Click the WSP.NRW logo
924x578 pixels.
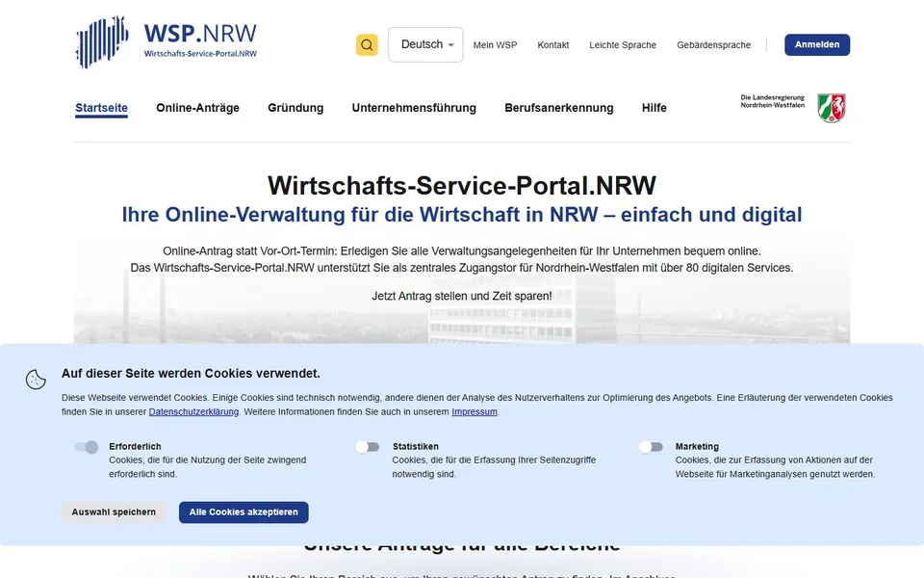(167, 41)
